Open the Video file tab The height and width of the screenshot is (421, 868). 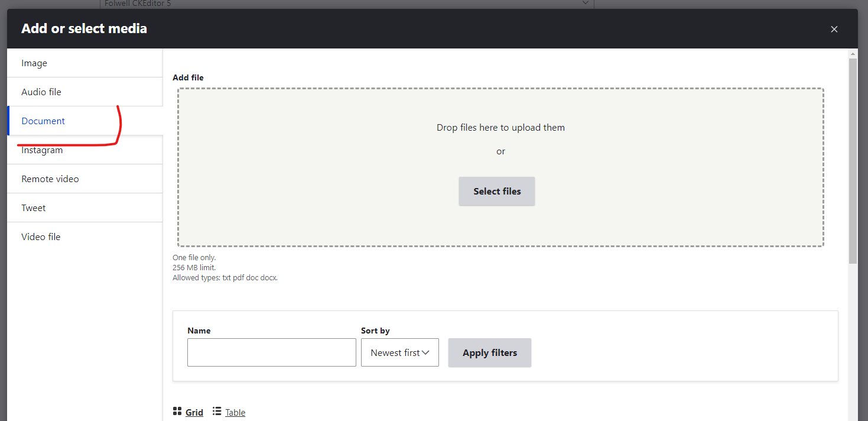coord(41,237)
